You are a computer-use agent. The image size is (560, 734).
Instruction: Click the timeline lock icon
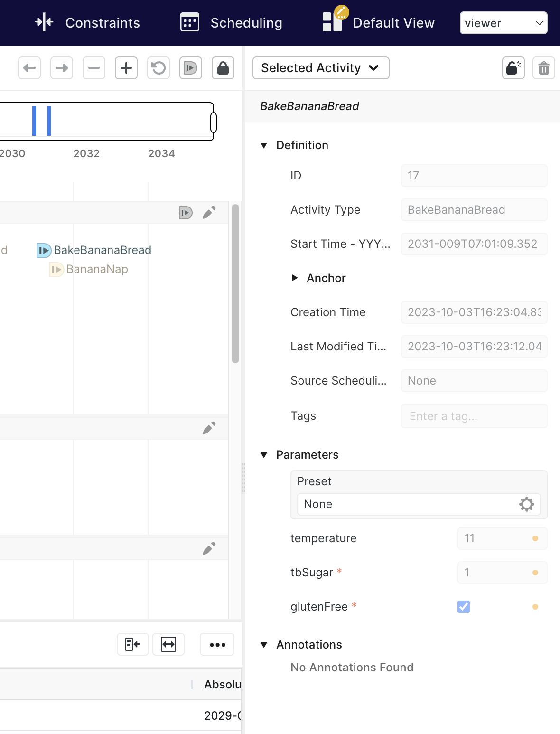[x=223, y=68]
